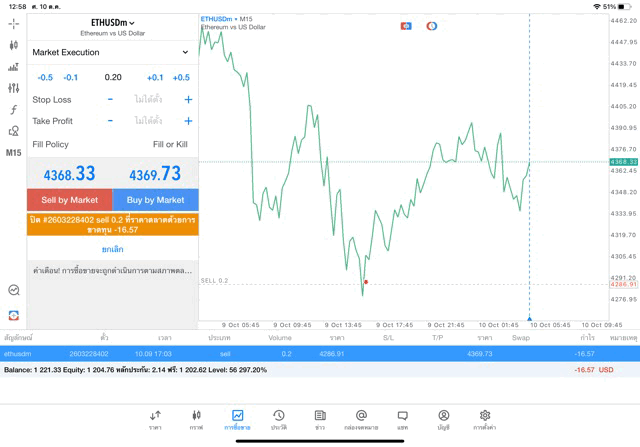The height and width of the screenshot is (447, 640).
Task: Switch to the news tab
Action: pyautogui.click(x=320, y=419)
